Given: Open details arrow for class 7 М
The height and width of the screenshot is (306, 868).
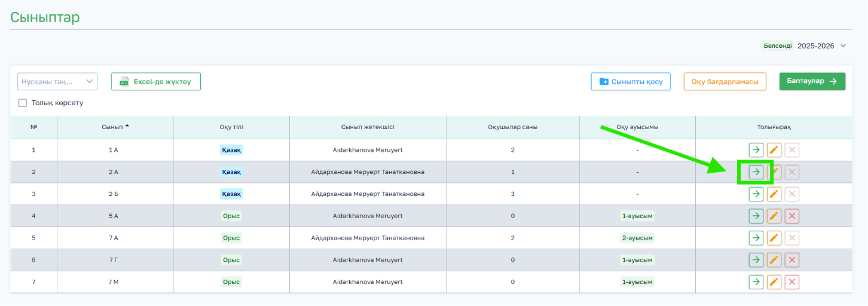Looking at the screenshot, I should click(756, 282).
